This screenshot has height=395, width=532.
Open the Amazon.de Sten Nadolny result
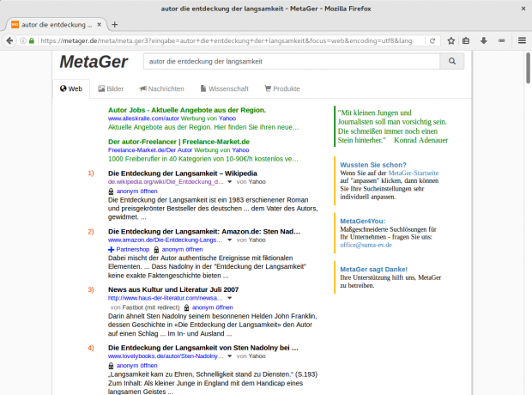point(204,232)
